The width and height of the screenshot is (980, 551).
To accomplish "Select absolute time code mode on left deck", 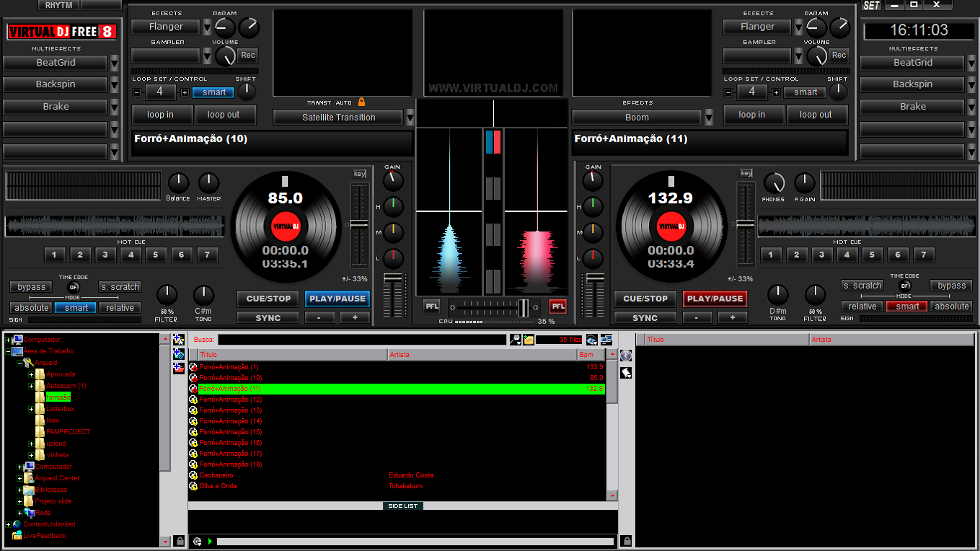I will pos(32,307).
